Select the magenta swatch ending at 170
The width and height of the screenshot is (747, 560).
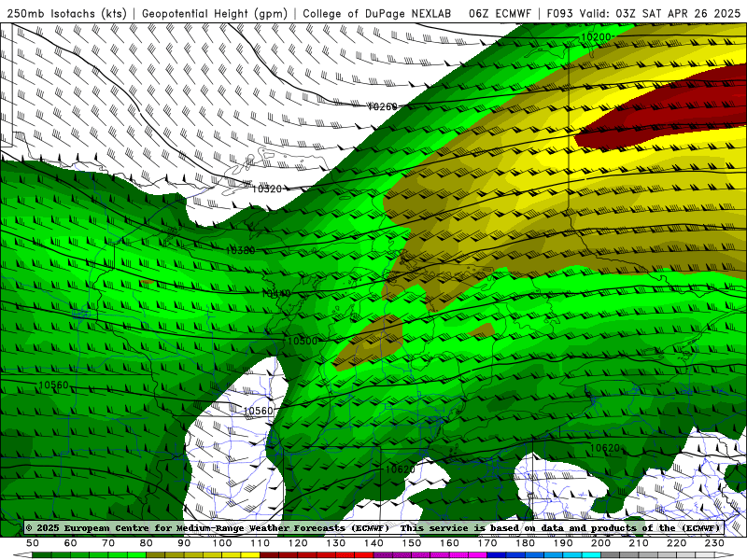tap(477, 555)
